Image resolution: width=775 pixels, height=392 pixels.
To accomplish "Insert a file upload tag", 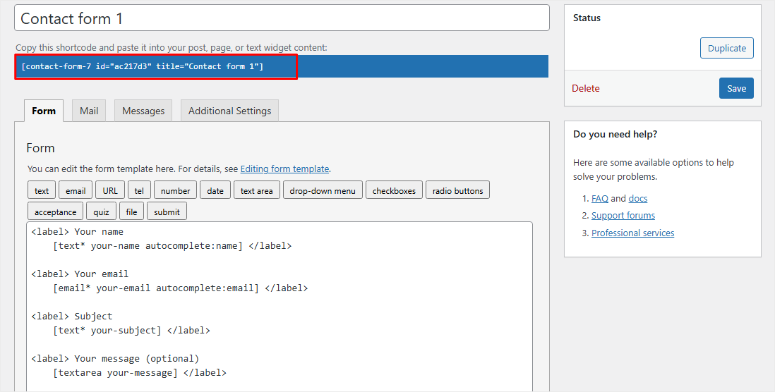I will point(131,212).
